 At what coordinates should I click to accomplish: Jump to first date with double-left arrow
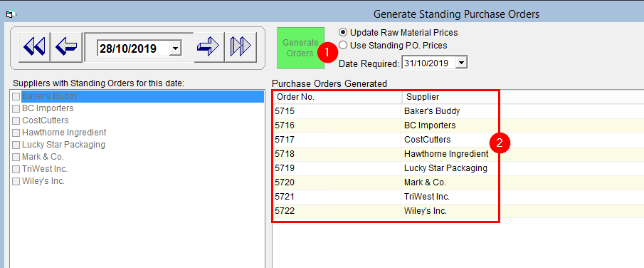[x=34, y=46]
